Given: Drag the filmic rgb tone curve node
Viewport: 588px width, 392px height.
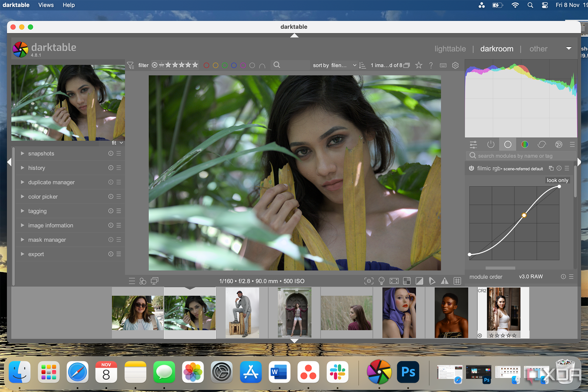Looking at the screenshot, I should (x=524, y=214).
